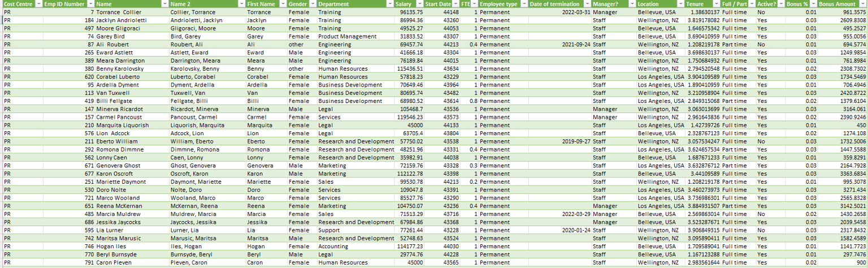This screenshot has height=268, width=868.
Task: Select termination date 2021-09-24 cell
Action: pyautogui.click(x=560, y=44)
